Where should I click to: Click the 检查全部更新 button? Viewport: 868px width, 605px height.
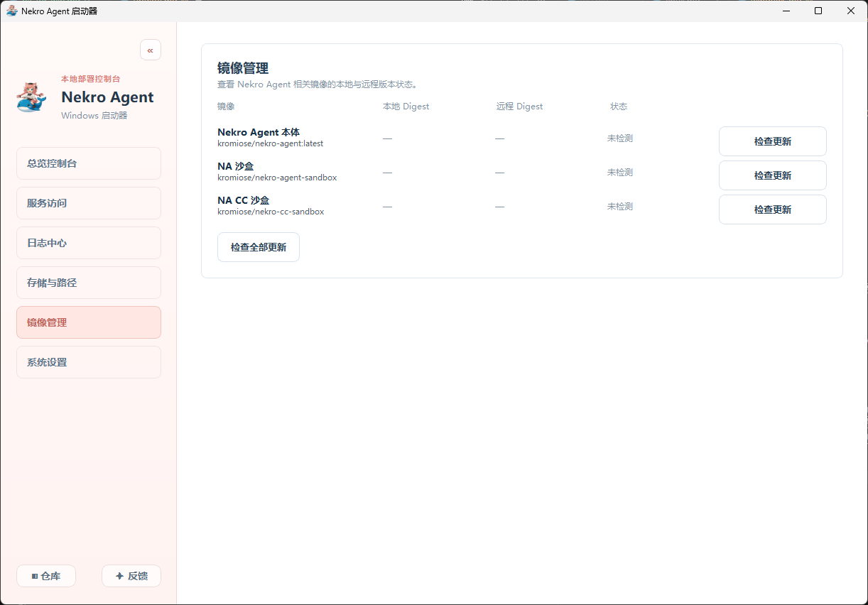[x=259, y=247]
